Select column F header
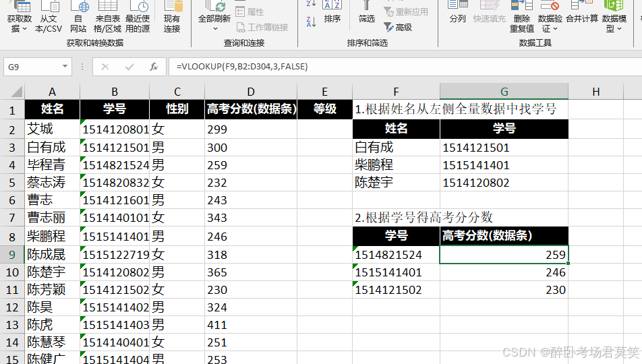Screen dimensions: 642x364 pyautogui.click(x=396, y=92)
